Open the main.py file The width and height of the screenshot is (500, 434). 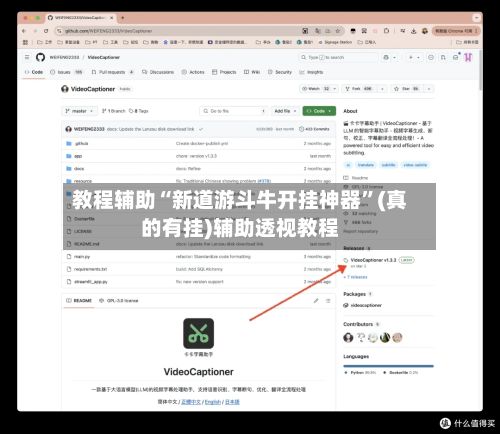coord(82,257)
